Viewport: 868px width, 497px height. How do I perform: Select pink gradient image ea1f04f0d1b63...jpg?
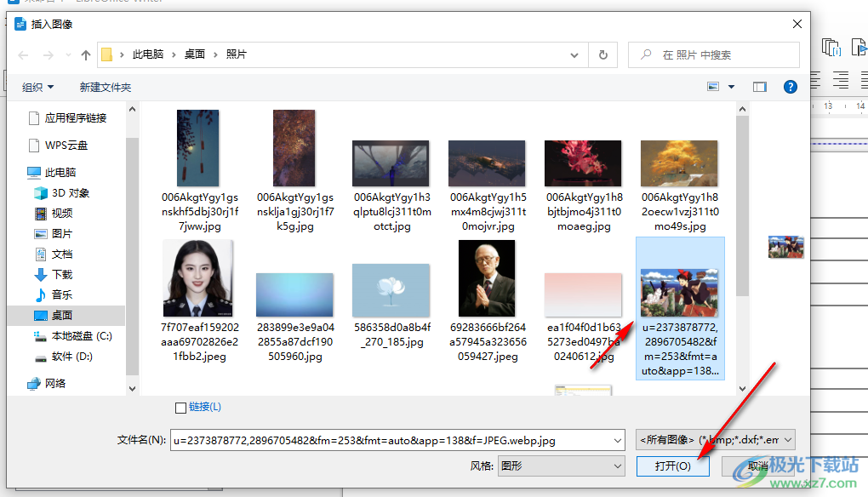[584, 317]
